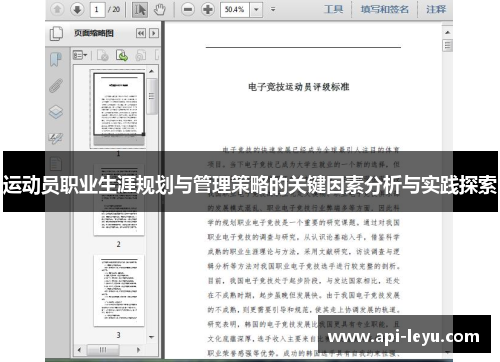500x362 pixels.
Task: Click the 50.4% zoom level field
Action: [235, 9]
